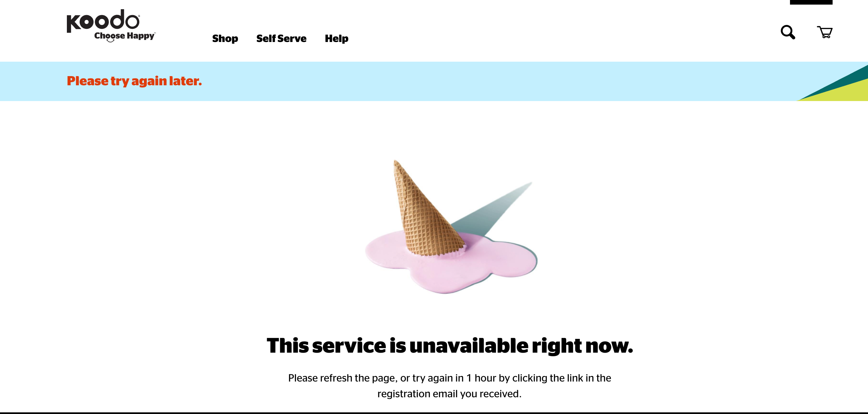Open the Help menu

coord(337,38)
